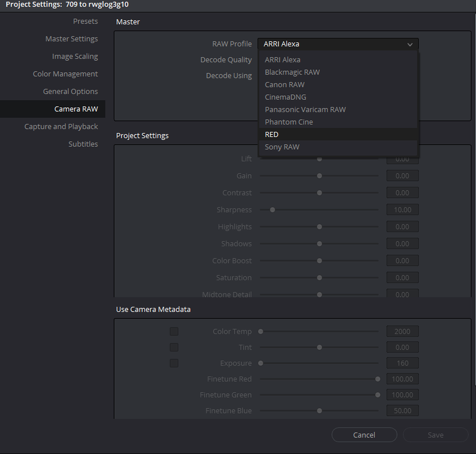Select Sony RAW profile option
The height and width of the screenshot is (454, 476).
pyautogui.click(x=338, y=147)
